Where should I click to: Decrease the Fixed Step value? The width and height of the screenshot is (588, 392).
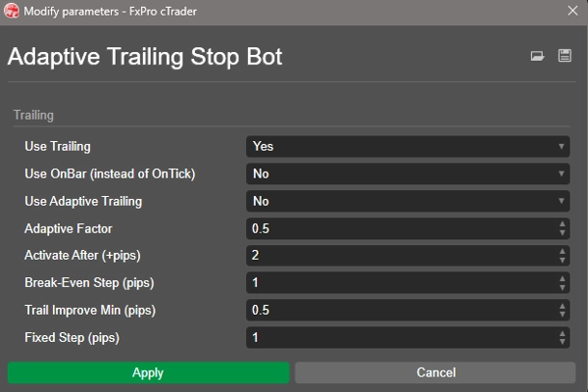[563, 342]
